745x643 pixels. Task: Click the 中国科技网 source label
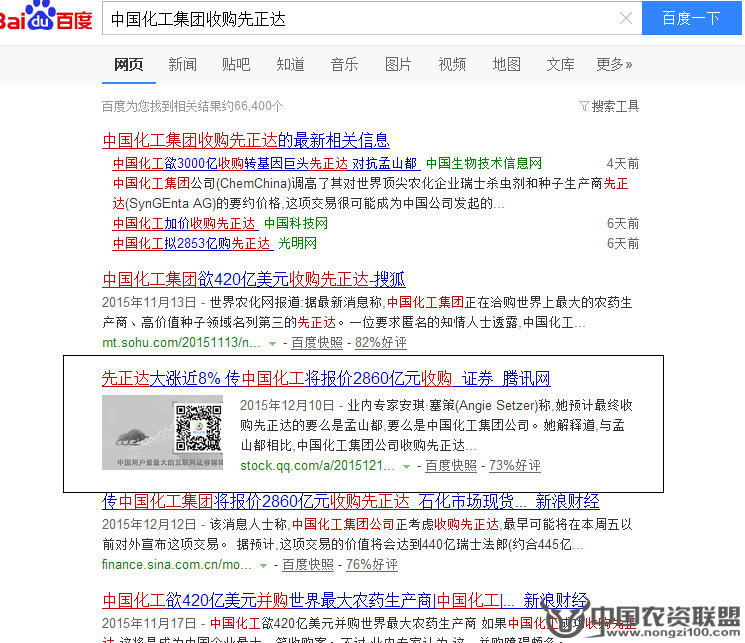coord(296,223)
